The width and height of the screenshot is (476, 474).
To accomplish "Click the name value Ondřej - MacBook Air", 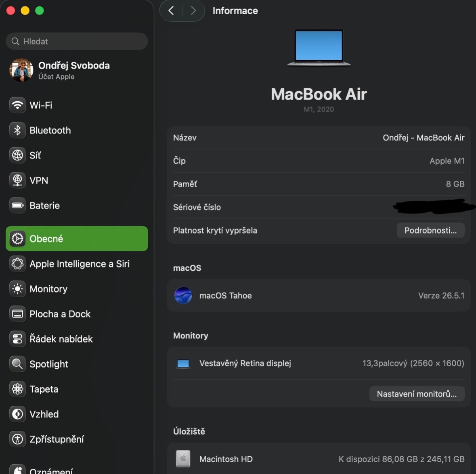I will 424,138.
